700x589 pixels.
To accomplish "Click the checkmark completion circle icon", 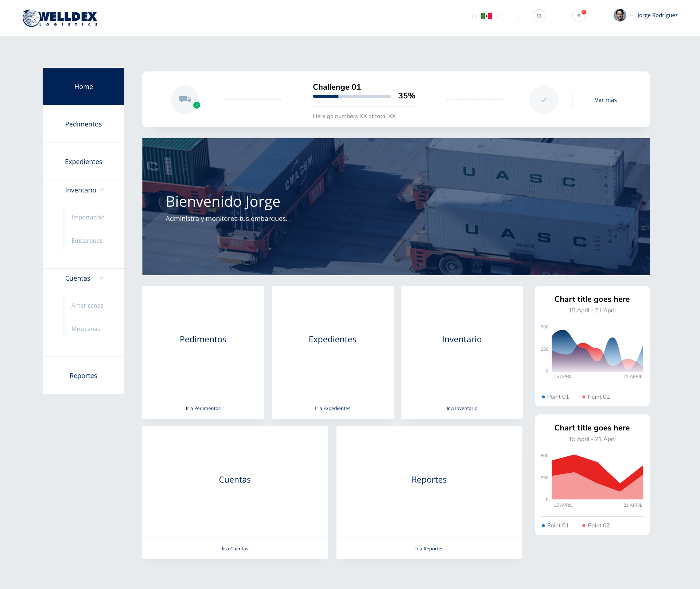I will (544, 100).
